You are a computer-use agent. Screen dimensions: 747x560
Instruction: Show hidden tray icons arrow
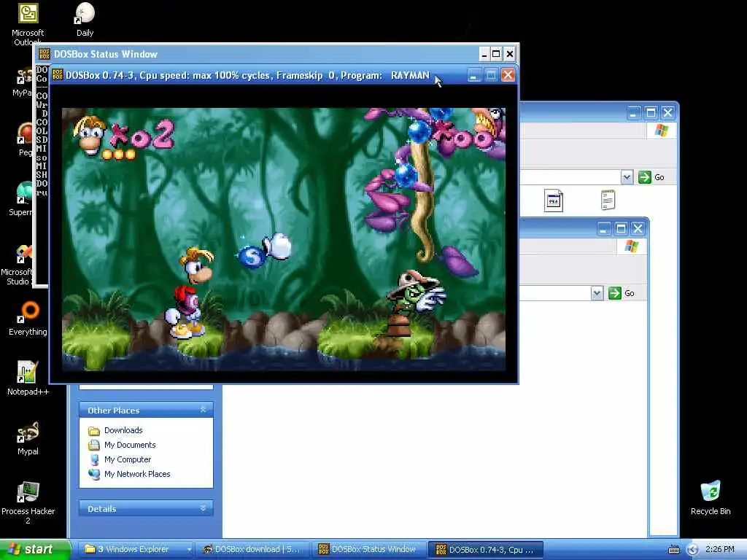pyautogui.click(x=692, y=550)
